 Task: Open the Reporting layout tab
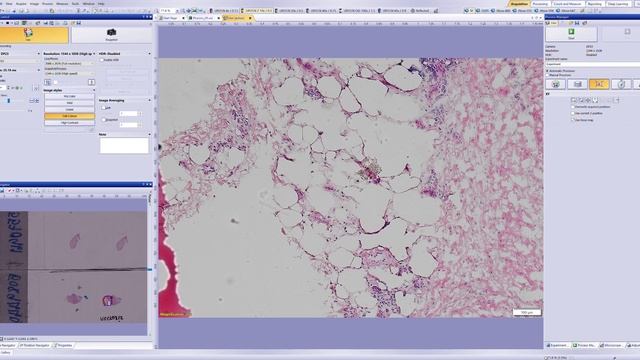click(595, 4)
